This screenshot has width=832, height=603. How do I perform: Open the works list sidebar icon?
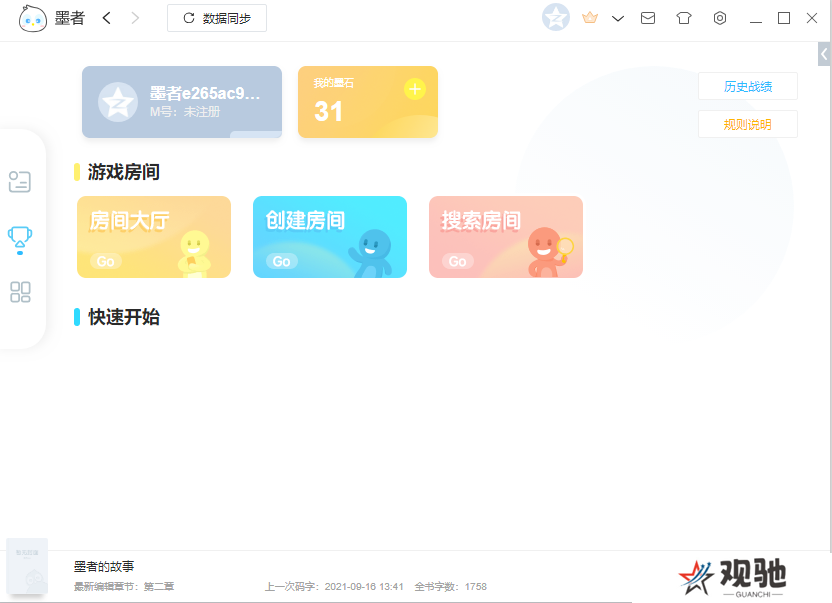(x=20, y=182)
